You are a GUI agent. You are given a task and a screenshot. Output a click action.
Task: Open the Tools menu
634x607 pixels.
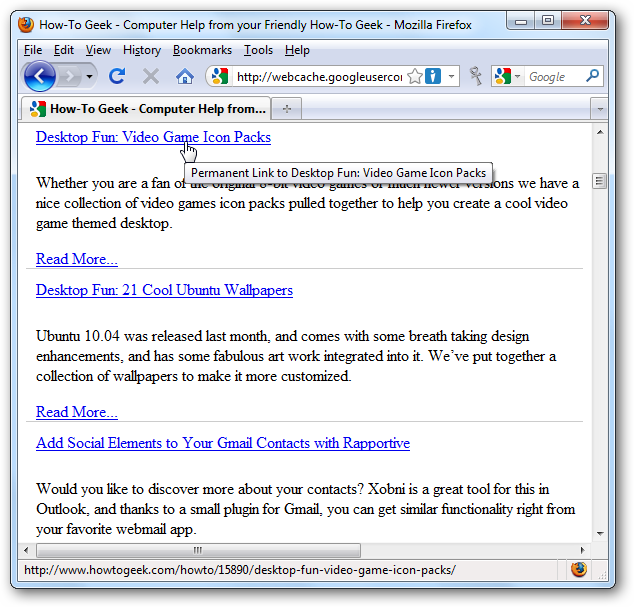(258, 50)
